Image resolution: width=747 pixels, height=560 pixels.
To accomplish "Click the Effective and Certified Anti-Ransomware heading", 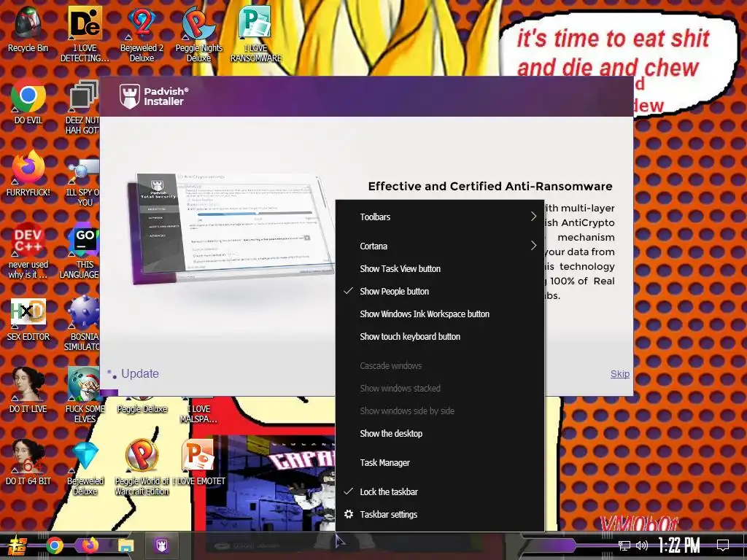I will click(x=490, y=186).
